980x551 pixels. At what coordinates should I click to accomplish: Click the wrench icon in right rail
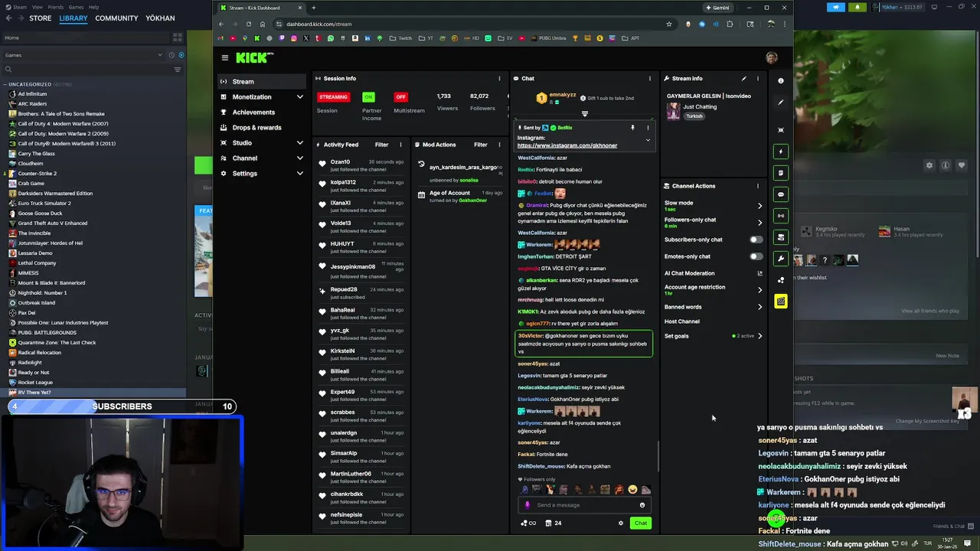click(x=781, y=259)
